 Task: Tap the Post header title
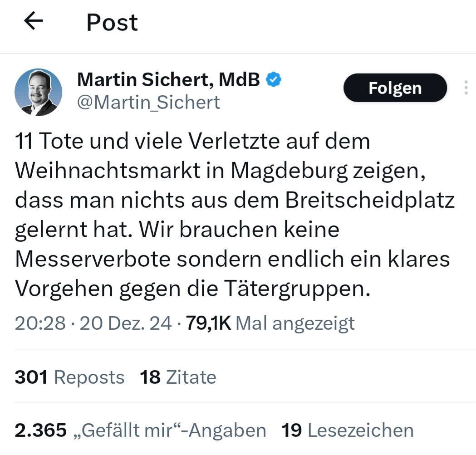pyautogui.click(x=112, y=22)
